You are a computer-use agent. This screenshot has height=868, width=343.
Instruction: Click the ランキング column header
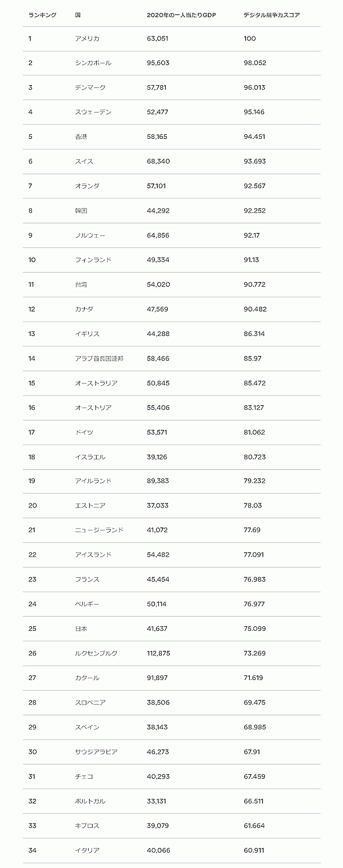point(42,15)
